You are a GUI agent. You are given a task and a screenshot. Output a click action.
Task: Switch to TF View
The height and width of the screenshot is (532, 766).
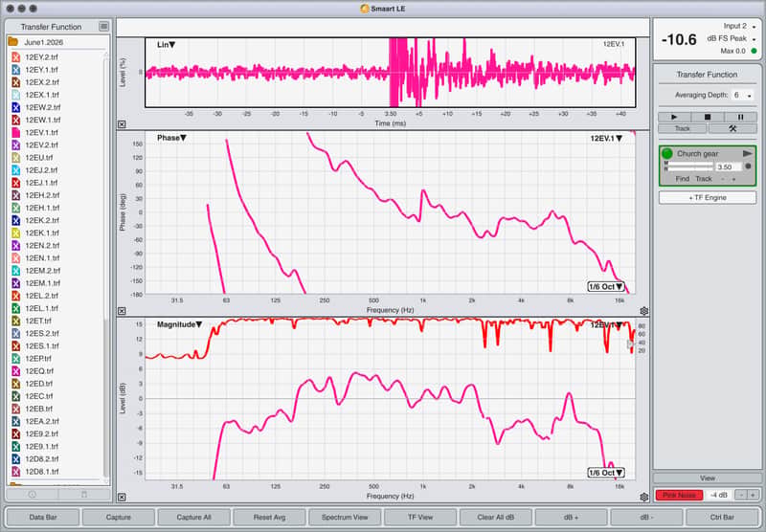tap(420, 518)
